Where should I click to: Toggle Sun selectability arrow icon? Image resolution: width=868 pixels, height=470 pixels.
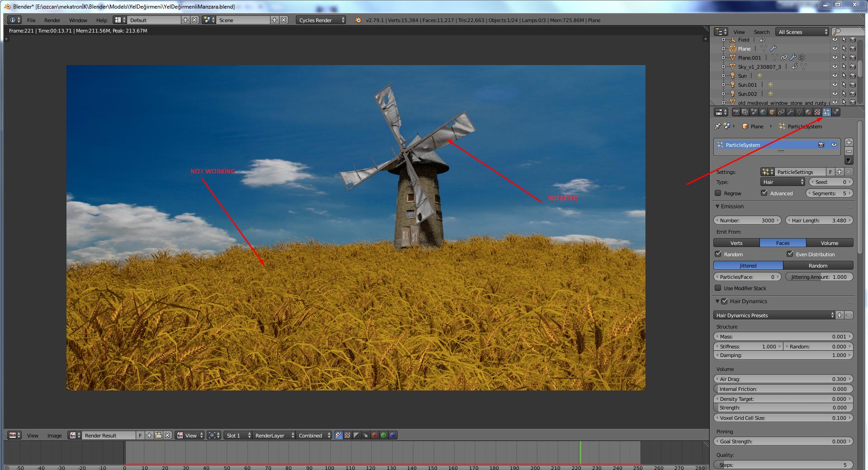(844, 75)
